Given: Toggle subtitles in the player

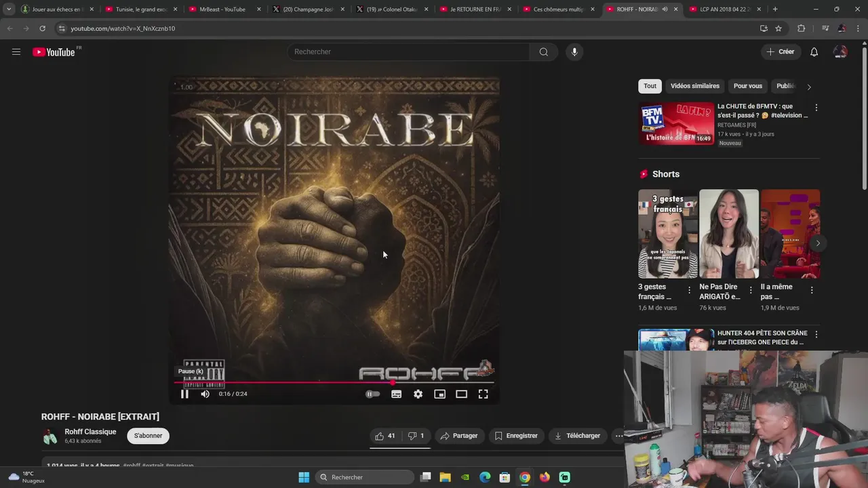Looking at the screenshot, I should pyautogui.click(x=397, y=394).
